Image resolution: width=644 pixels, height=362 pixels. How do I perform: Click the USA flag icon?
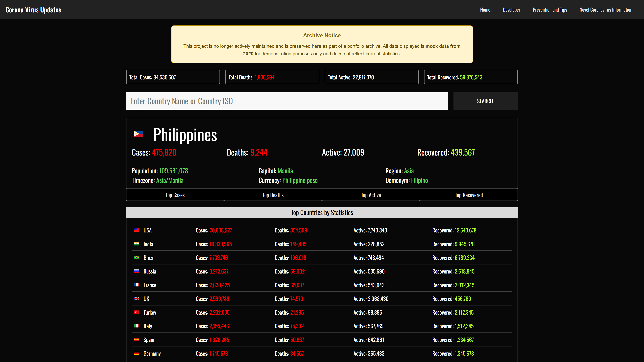click(137, 230)
